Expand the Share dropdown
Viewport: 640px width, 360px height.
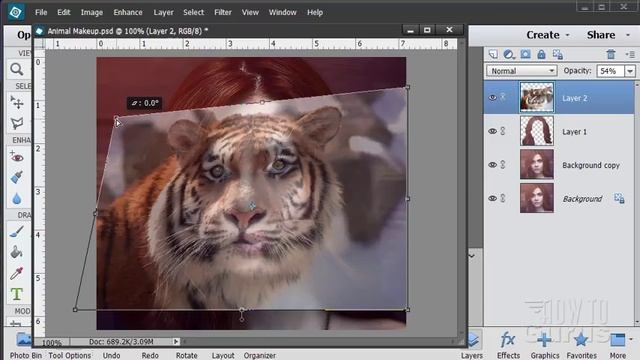pos(628,35)
